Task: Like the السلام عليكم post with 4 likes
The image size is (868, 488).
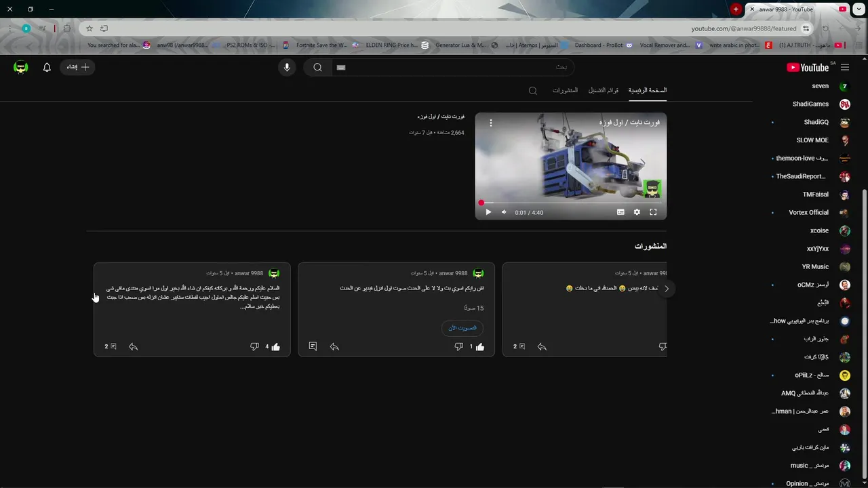Action: (275, 346)
